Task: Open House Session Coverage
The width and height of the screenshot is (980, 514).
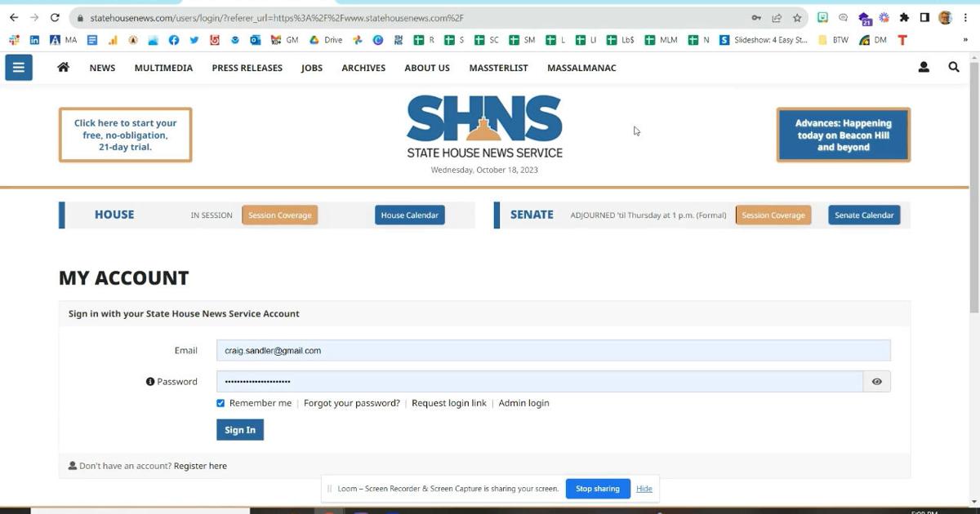Action: pos(279,215)
